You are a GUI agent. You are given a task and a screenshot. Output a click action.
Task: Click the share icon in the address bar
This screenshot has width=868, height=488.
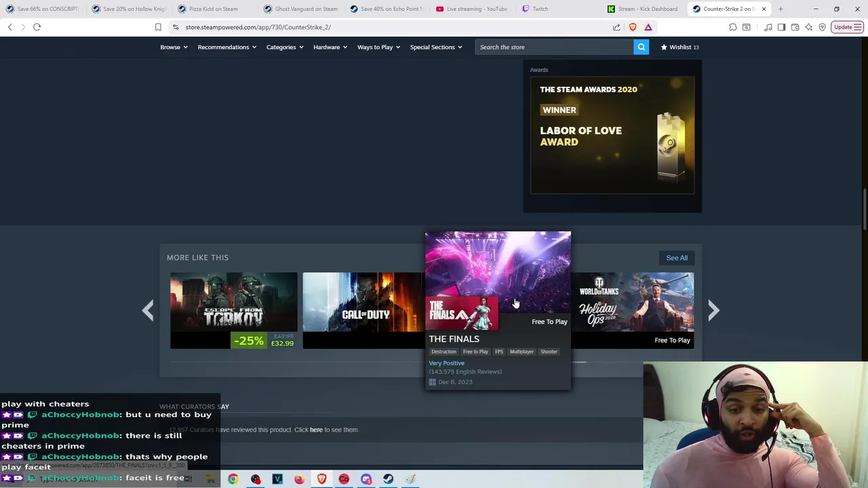pyautogui.click(x=616, y=27)
